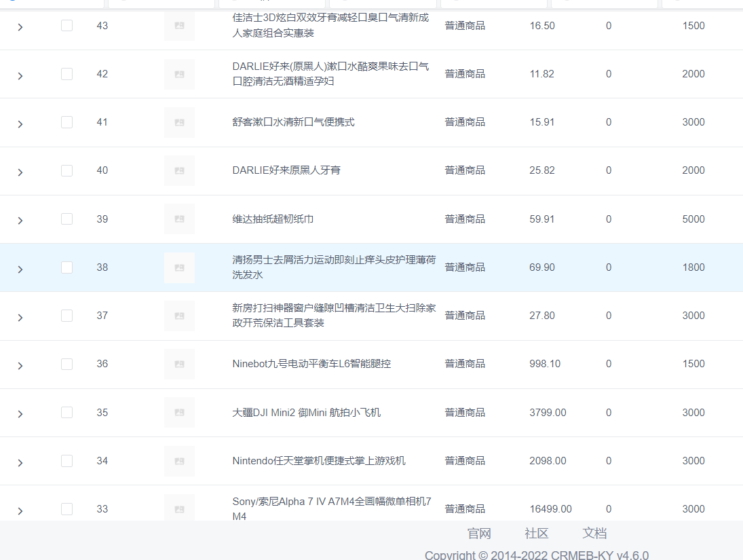
Task: View image thumbnail for 大疆DJI Mini2 row
Action: click(x=179, y=413)
